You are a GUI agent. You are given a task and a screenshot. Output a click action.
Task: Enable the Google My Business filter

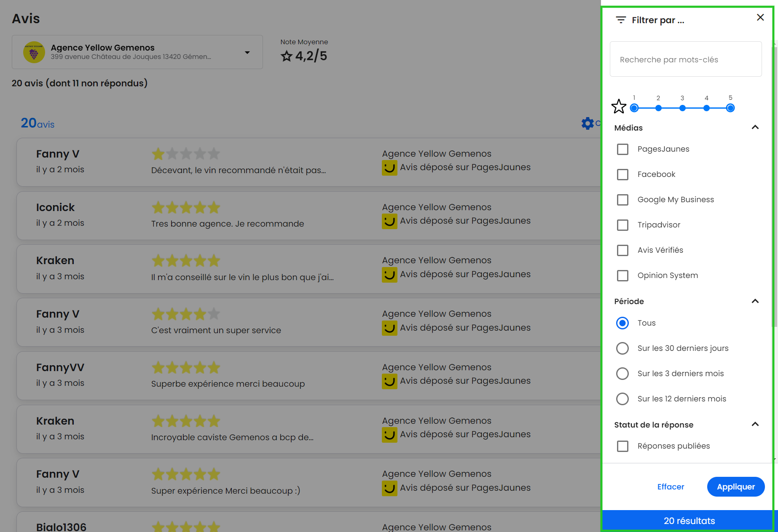point(622,200)
